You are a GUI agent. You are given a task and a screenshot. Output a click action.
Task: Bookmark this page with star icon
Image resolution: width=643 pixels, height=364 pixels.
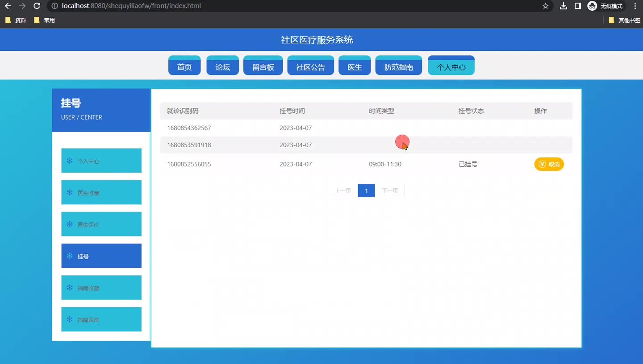click(x=545, y=6)
